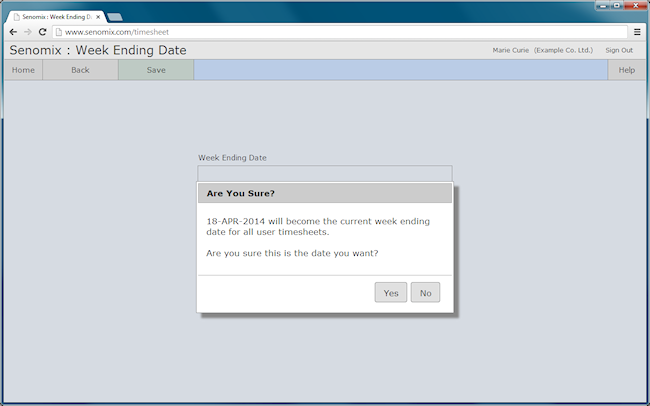Click the Are You Sure? dialog title
This screenshot has width=650, height=406.
pyautogui.click(x=240, y=193)
